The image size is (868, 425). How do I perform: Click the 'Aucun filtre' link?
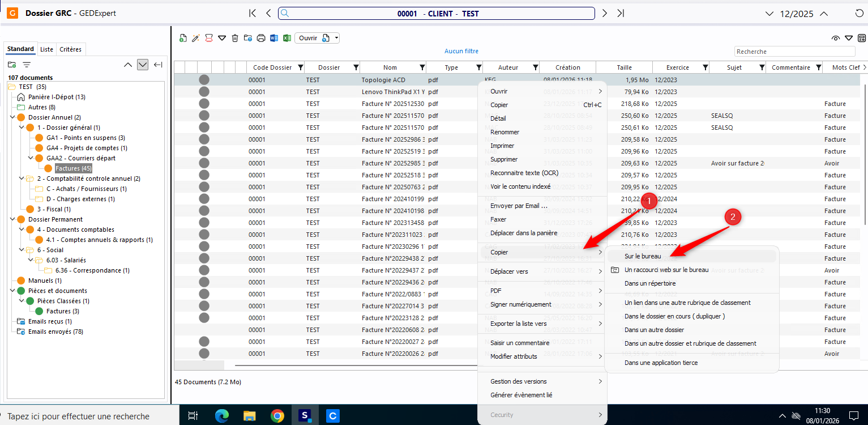pos(461,51)
